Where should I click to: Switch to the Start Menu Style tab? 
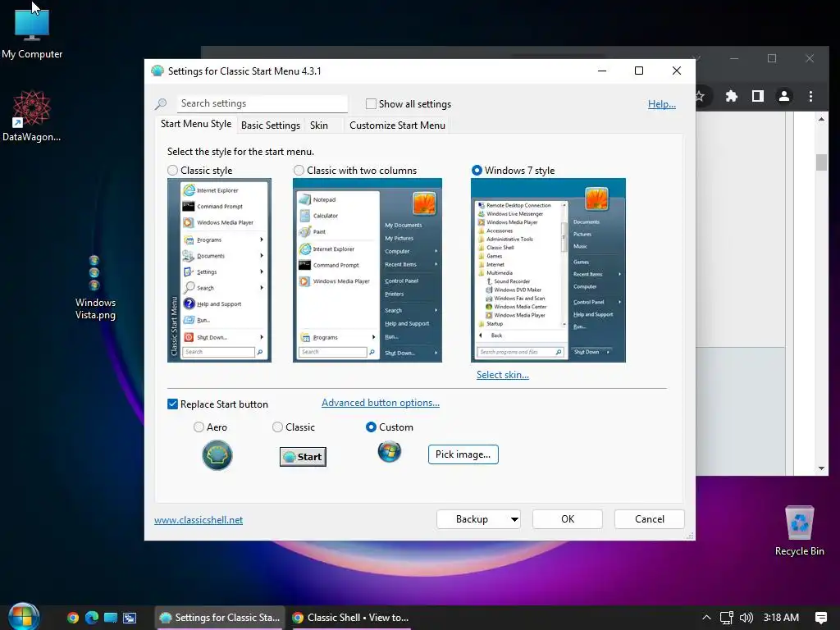[196, 124]
